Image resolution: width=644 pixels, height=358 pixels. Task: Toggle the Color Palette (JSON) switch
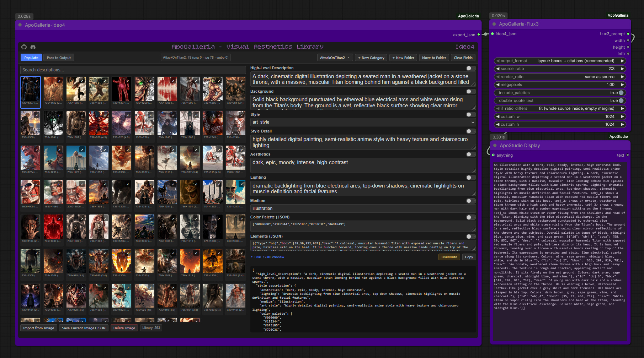[471, 217]
